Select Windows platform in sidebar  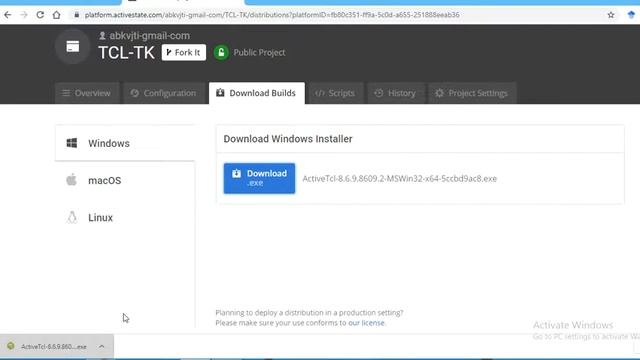(125, 143)
